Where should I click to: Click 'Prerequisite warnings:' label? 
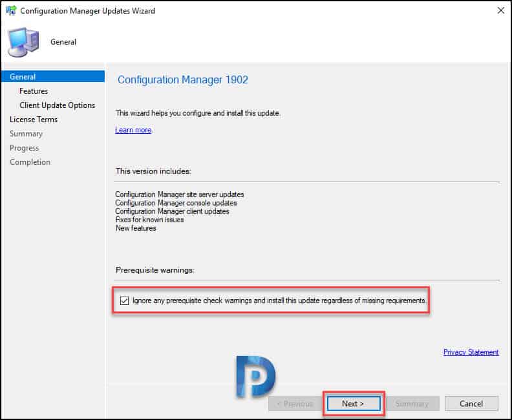click(155, 270)
